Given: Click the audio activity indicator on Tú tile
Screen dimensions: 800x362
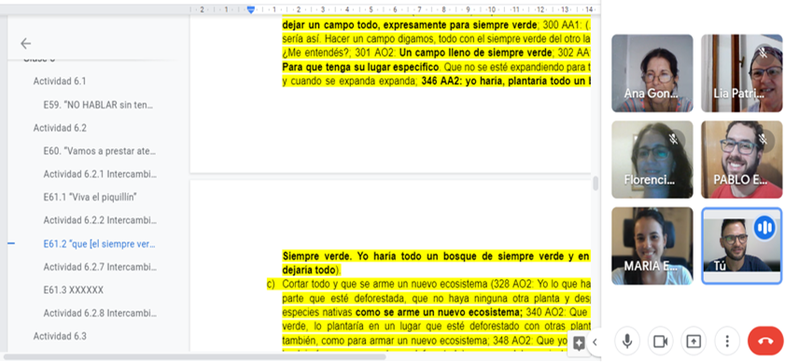Looking at the screenshot, I should (764, 227).
